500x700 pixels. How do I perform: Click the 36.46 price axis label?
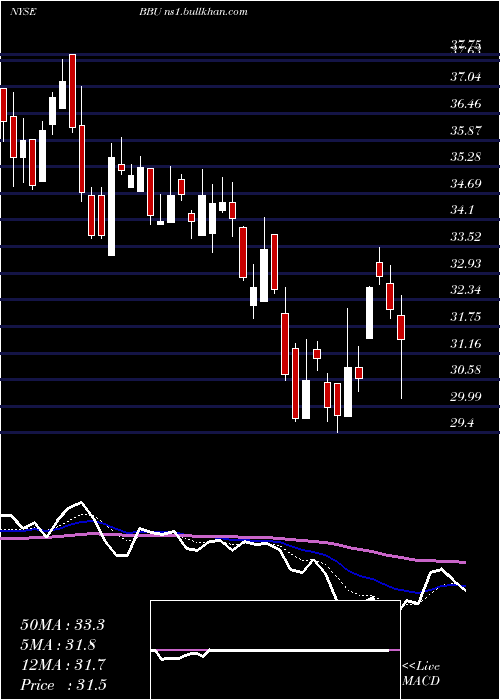[466, 104]
